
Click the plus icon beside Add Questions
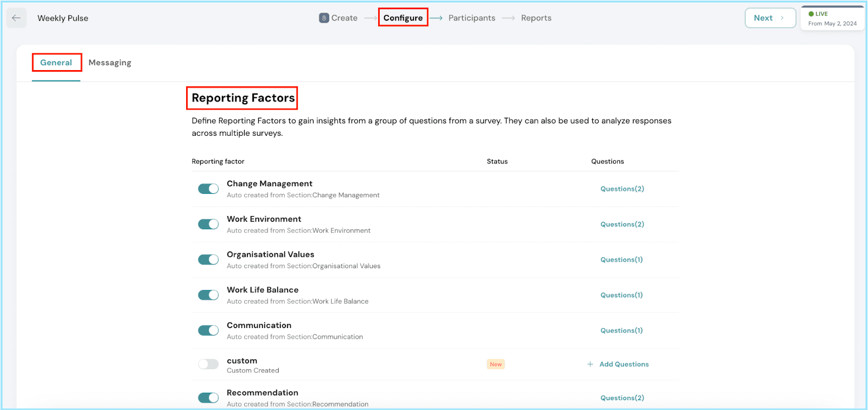tap(590, 364)
